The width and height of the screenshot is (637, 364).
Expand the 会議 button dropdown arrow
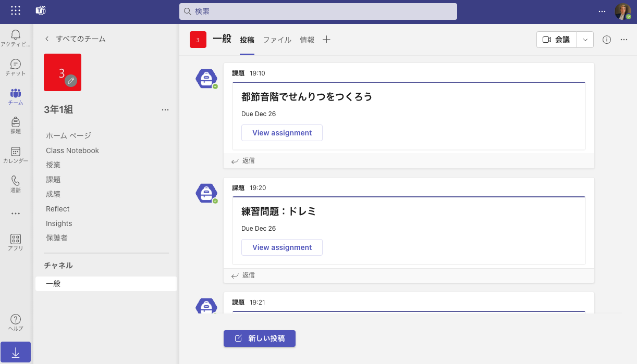[x=585, y=39]
